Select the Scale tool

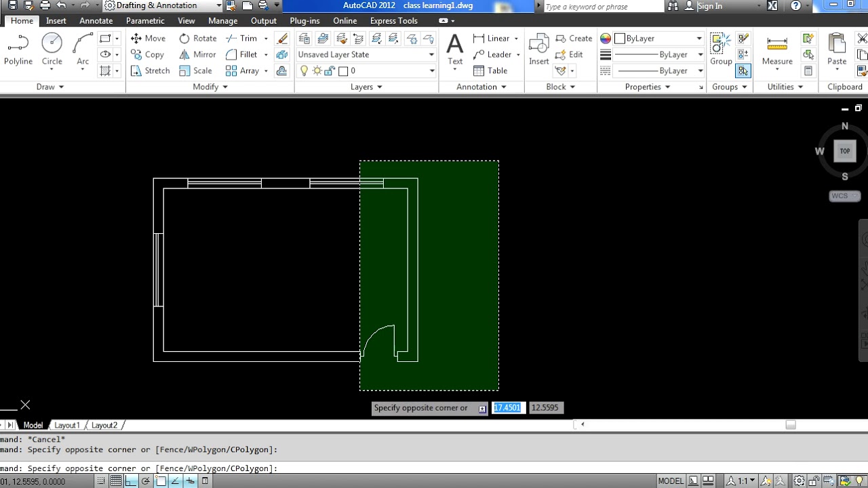point(195,70)
